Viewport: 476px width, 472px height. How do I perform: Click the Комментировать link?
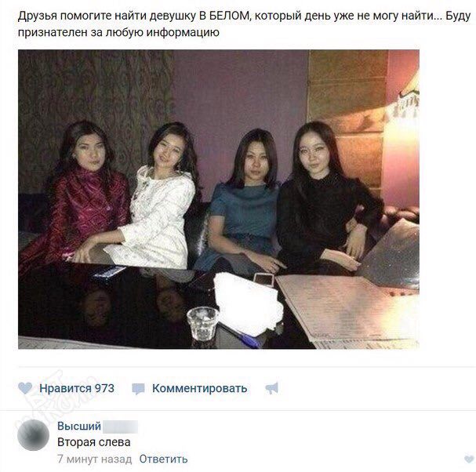[x=199, y=388]
